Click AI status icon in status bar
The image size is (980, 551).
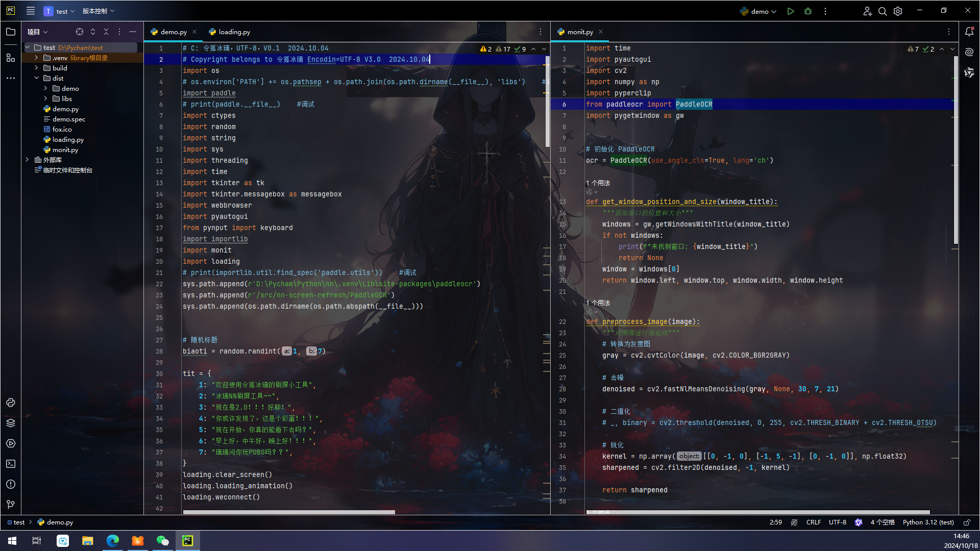coord(859,522)
